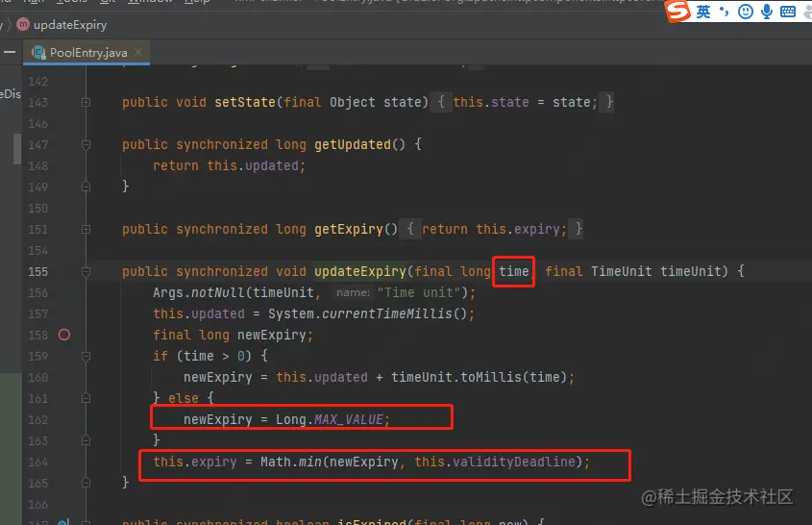Viewport: 812px width, 525px height.
Task: Switch Sogou language mode via 英 icon
Action: [x=703, y=12]
